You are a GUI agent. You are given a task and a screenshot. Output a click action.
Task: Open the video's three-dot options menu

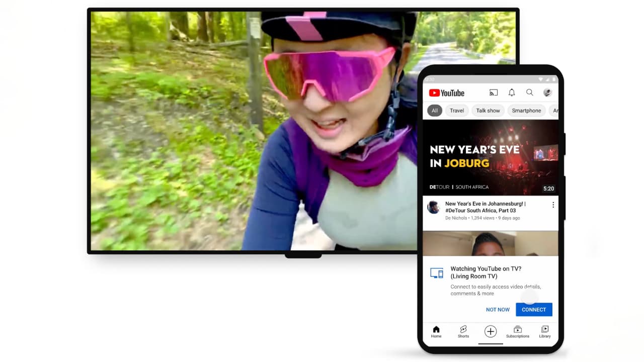[x=553, y=205]
